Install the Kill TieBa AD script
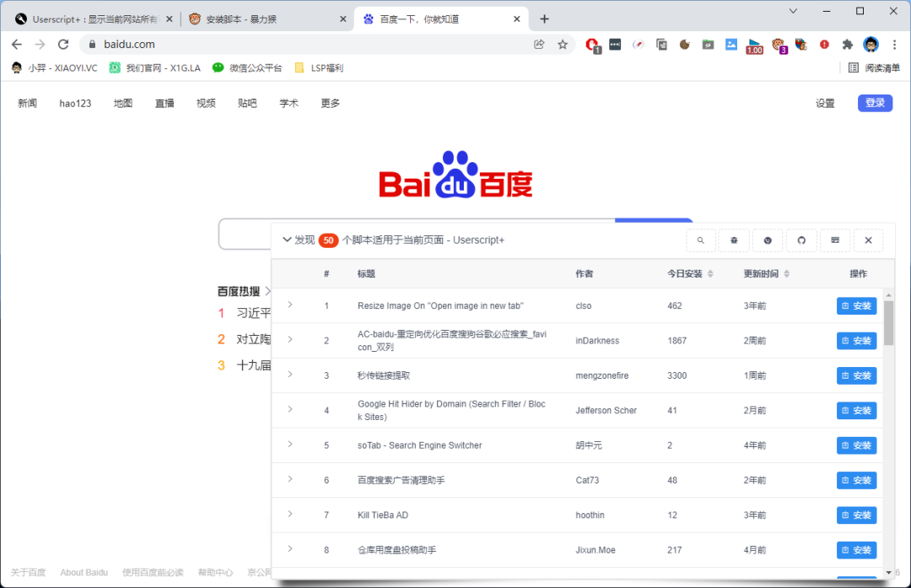911x588 pixels. (x=856, y=515)
